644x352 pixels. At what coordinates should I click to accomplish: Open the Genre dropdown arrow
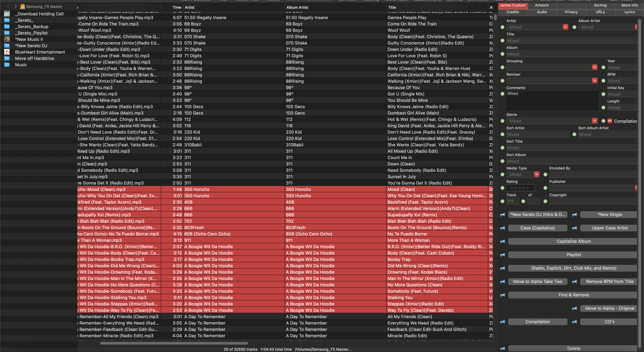(x=595, y=121)
